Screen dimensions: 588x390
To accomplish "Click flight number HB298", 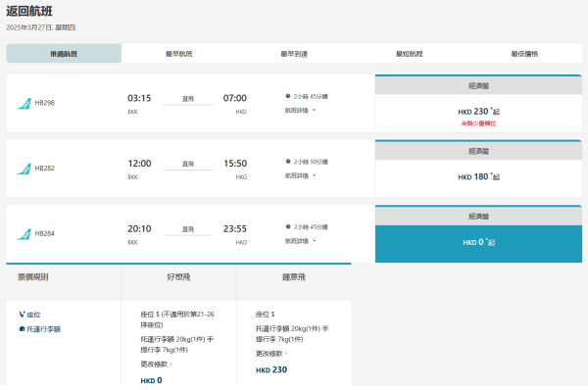I will coord(45,103).
